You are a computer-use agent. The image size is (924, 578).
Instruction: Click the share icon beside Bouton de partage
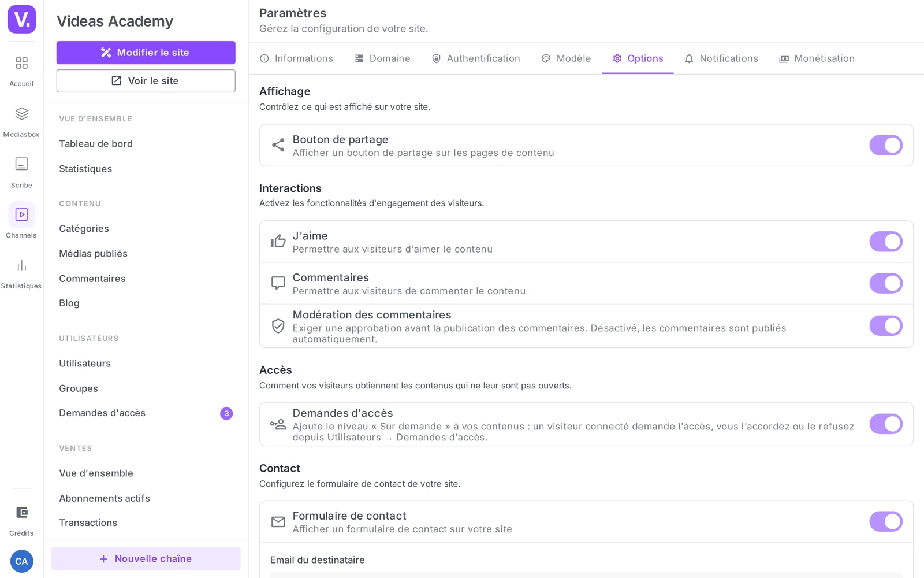tap(278, 145)
